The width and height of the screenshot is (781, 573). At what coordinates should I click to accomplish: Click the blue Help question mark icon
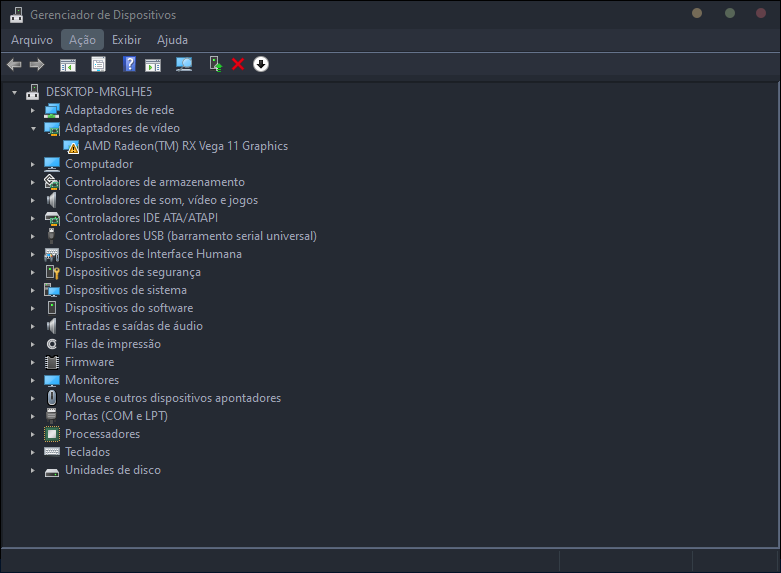(130, 64)
